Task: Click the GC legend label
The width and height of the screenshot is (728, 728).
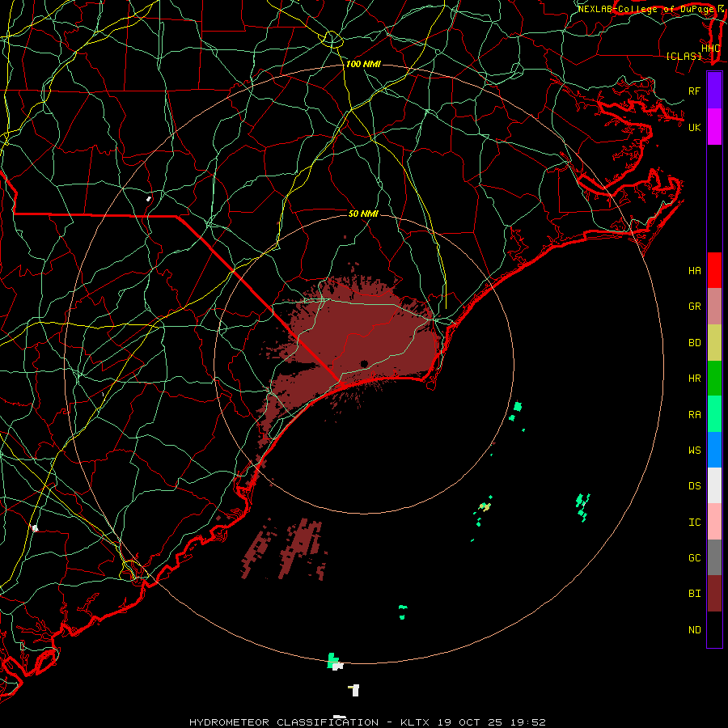Action: pos(694,558)
